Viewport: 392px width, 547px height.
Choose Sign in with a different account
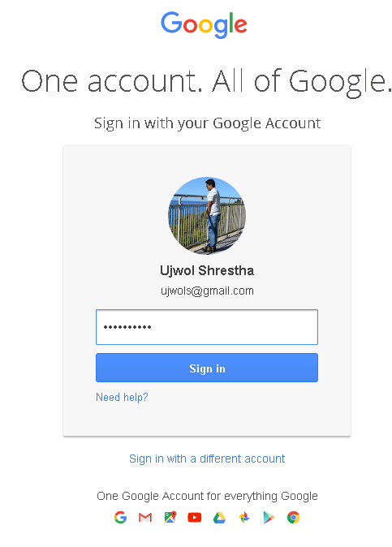pyautogui.click(x=207, y=459)
